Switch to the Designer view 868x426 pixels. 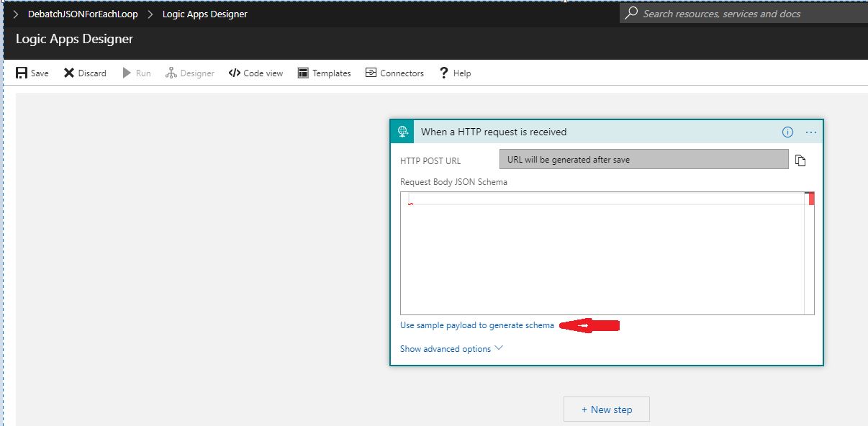tap(190, 73)
